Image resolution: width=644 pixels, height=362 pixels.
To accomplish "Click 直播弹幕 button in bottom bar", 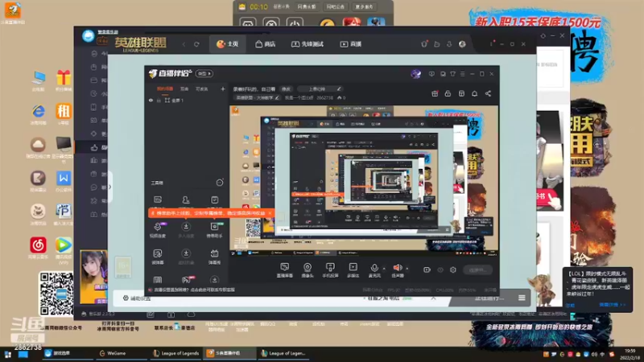I will [x=285, y=270].
